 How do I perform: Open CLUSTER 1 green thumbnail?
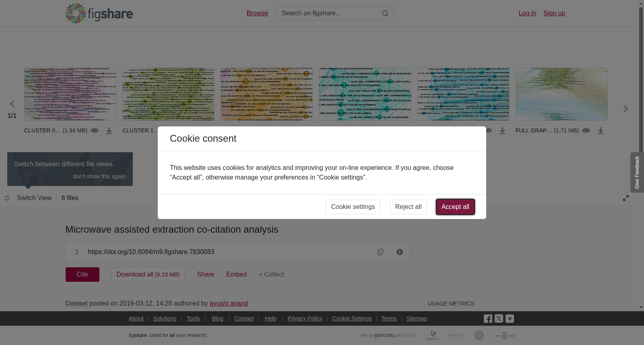(168, 94)
